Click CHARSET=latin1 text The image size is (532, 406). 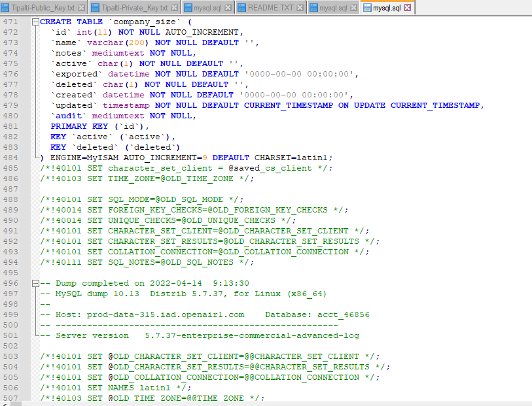coord(291,158)
